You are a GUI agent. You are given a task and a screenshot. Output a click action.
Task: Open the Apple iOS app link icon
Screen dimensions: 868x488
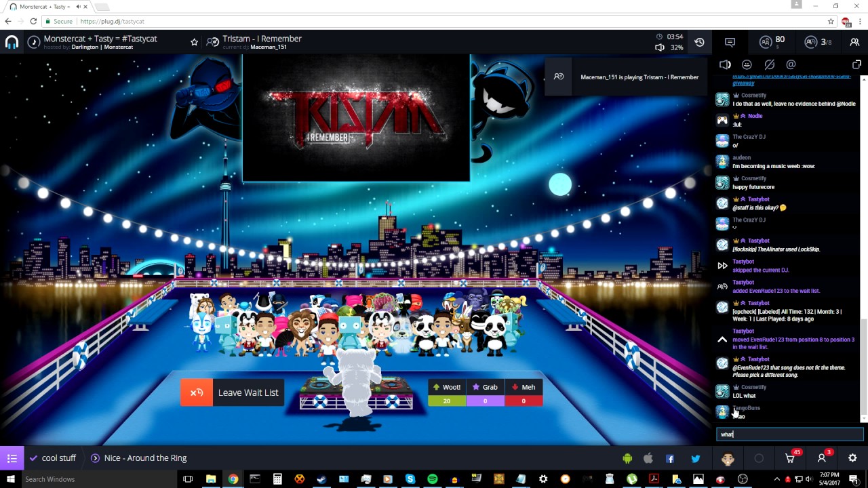pyautogui.click(x=648, y=459)
